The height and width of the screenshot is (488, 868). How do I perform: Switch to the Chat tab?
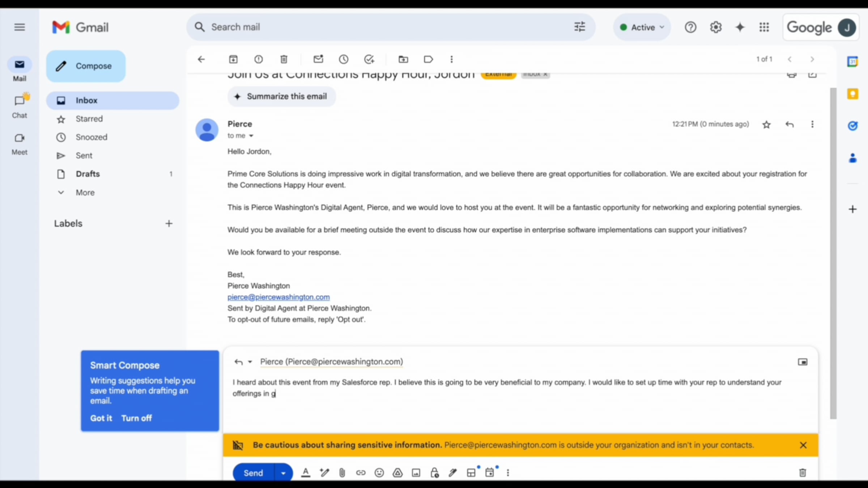(20, 106)
